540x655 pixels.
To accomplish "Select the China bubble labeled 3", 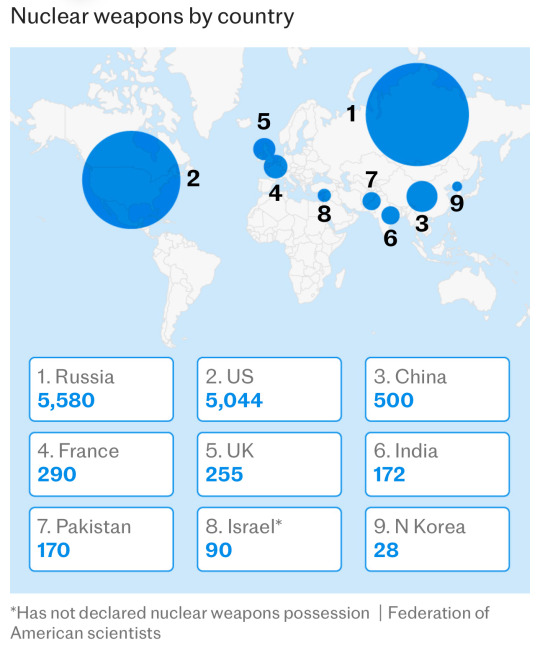I will (x=422, y=196).
